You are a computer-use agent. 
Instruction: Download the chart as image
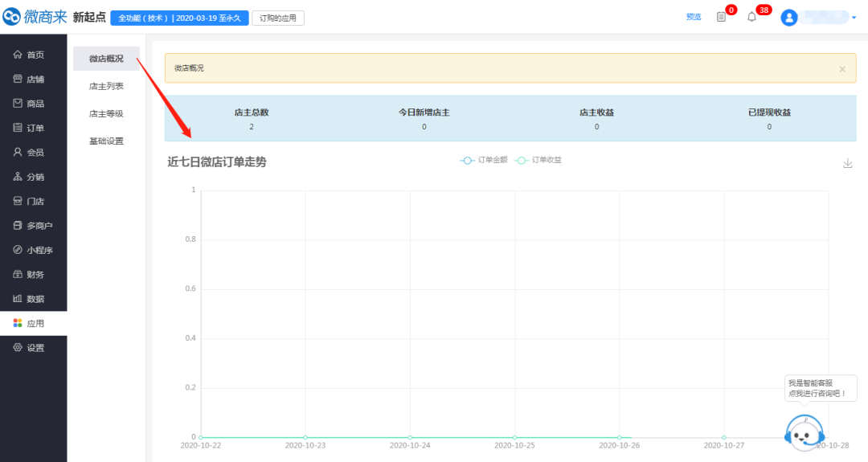click(848, 163)
